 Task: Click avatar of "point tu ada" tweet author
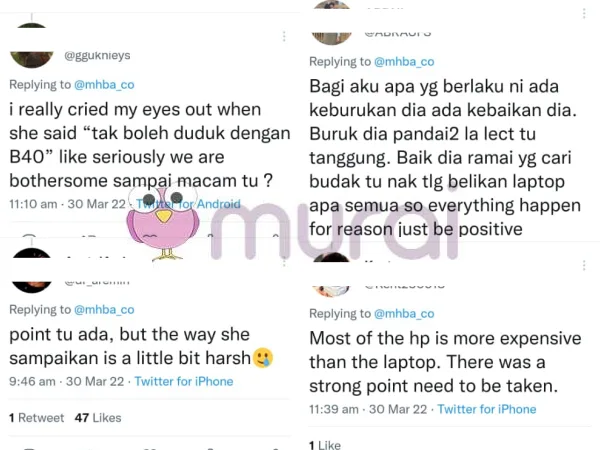pyautogui.click(x=32, y=271)
